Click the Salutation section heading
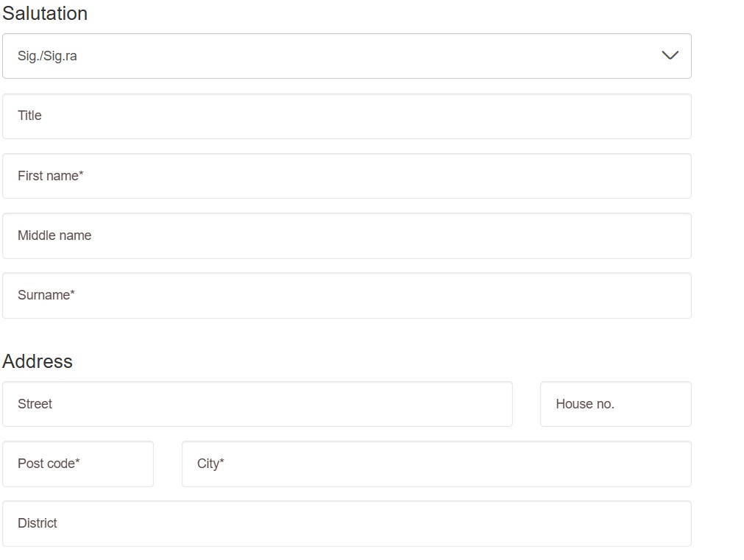The image size is (744, 560). pos(45,13)
